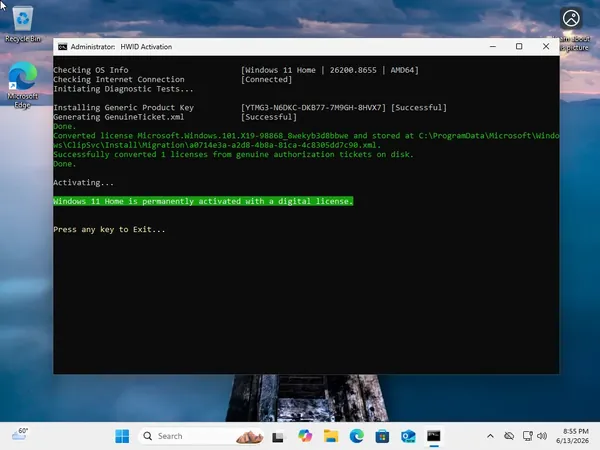Maximize the HWID Activation window
600x450 pixels.
click(519, 46)
